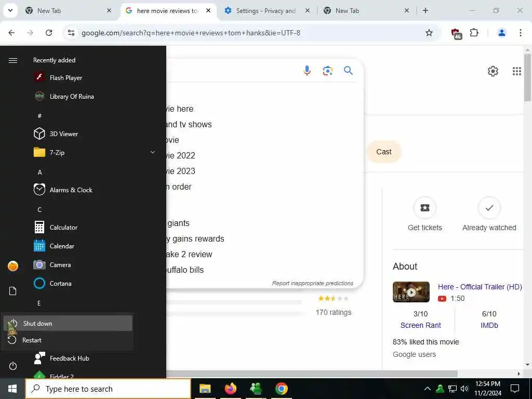Image resolution: width=532 pixels, height=399 pixels.
Task: Open Google quick settings gear
Action: pos(493,71)
